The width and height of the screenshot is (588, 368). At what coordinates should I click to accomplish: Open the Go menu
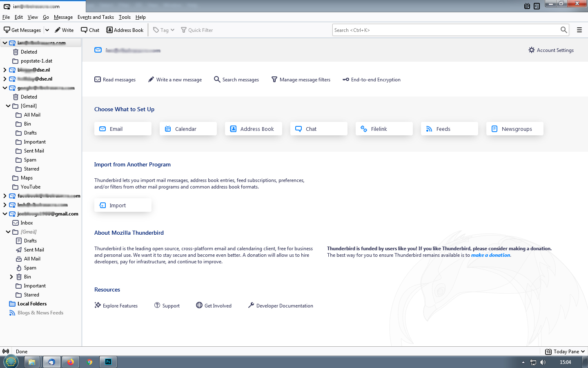(x=46, y=17)
